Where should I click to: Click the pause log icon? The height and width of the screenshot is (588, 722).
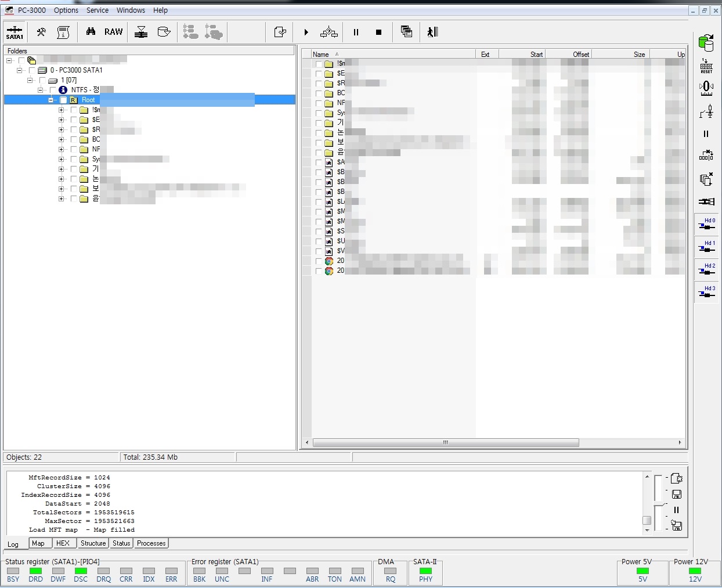pyautogui.click(x=676, y=510)
